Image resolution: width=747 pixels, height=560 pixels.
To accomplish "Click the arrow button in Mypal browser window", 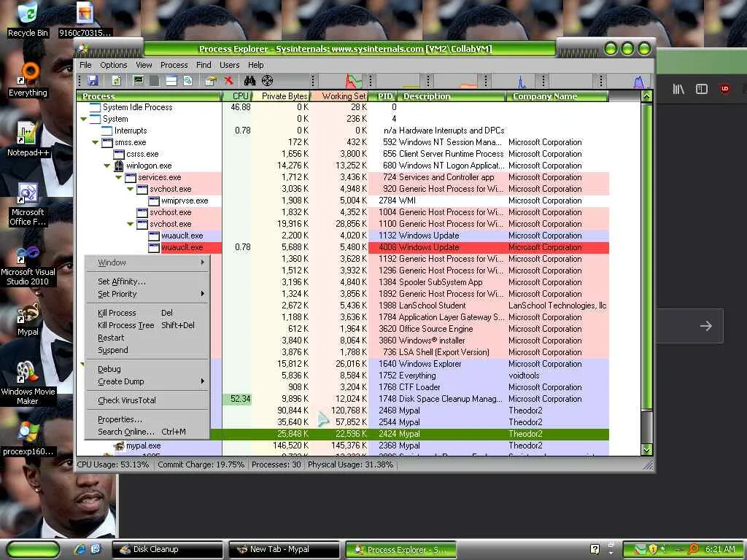I will pos(706,326).
